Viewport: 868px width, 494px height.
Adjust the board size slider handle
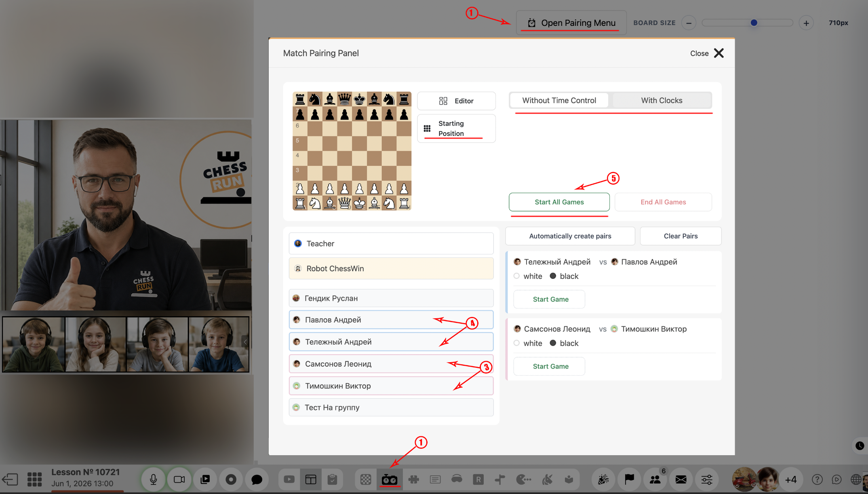(754, 23)
